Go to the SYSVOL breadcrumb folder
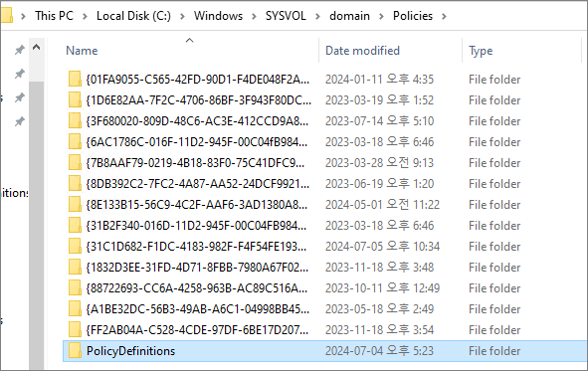Screen dimensions: 588x371 [286, 16]
